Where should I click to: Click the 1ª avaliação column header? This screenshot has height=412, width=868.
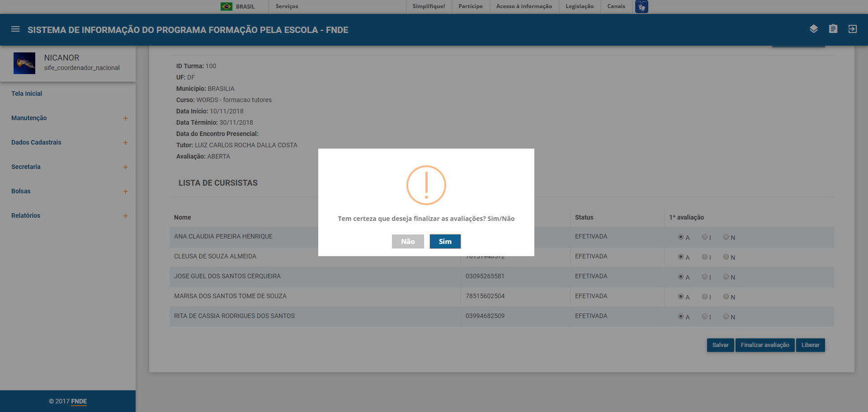tap(687, 217)
